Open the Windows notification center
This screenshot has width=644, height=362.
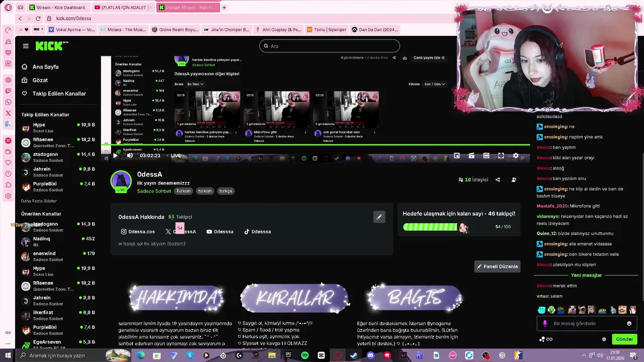[635, 355]
